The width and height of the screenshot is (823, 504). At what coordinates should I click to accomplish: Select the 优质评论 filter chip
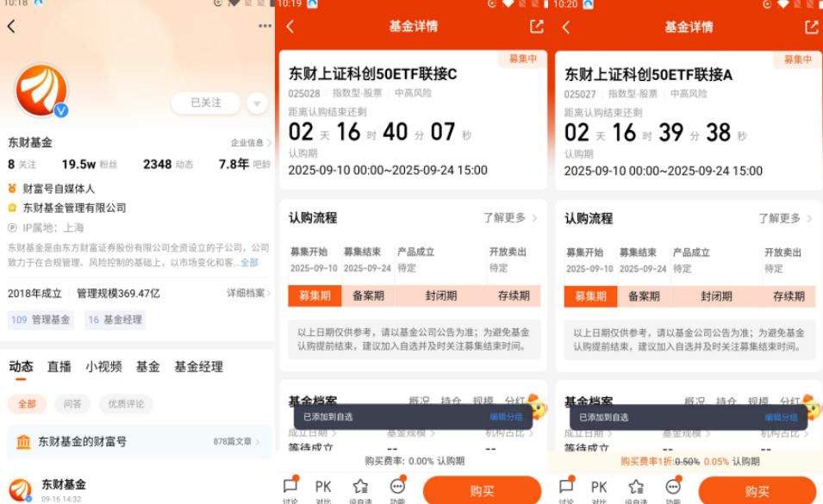tap(126, 404)
